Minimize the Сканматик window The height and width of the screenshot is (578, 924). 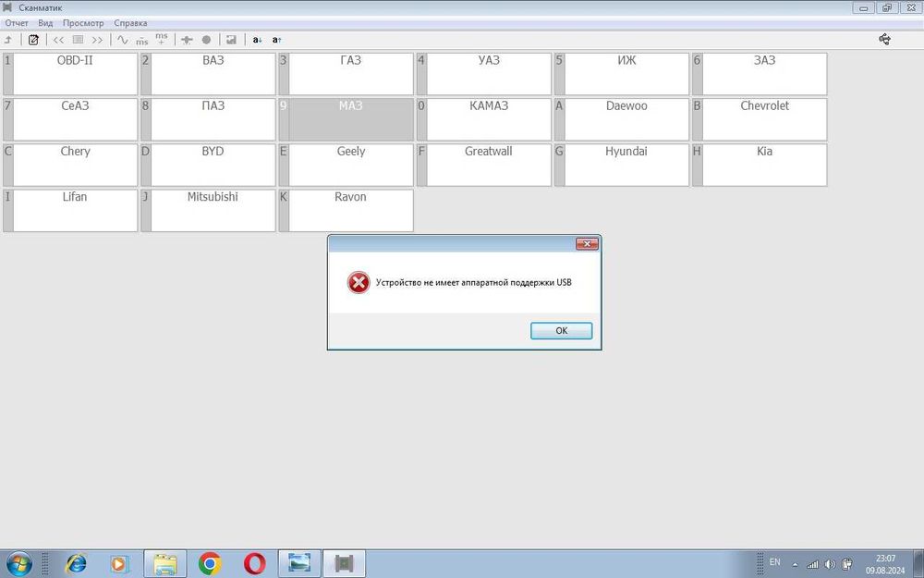[863, 8]
